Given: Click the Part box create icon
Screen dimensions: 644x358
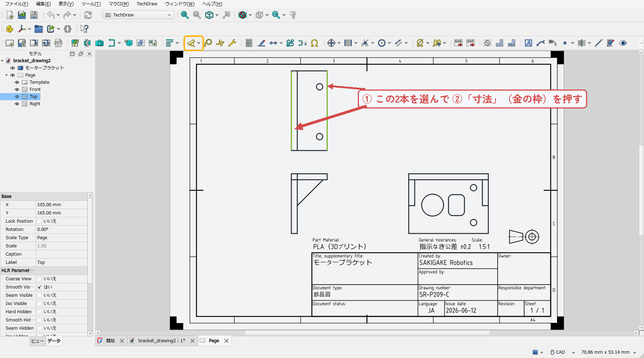Looking at the screenshot, I should [10, 29].
